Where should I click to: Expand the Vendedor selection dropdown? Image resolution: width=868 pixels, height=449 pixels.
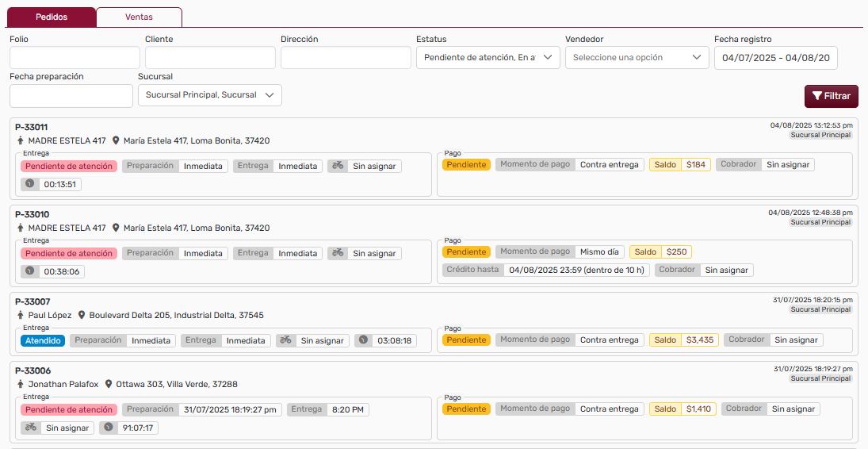(x=637, y=57)
